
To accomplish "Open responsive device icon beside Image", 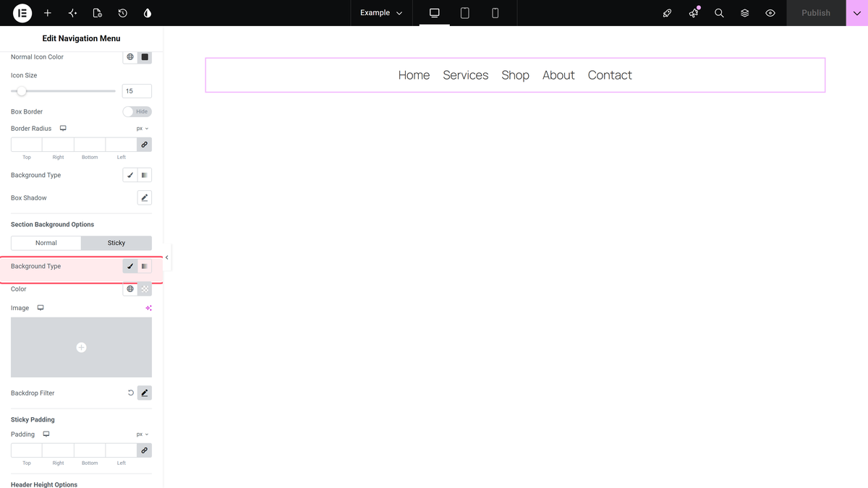I will (x=41, y=308).
